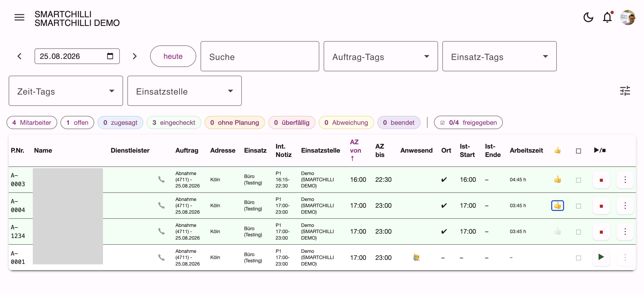Expand the Einsatzstelle dropdown
This screenshot has width=644, height=295.
pos(185,91)
